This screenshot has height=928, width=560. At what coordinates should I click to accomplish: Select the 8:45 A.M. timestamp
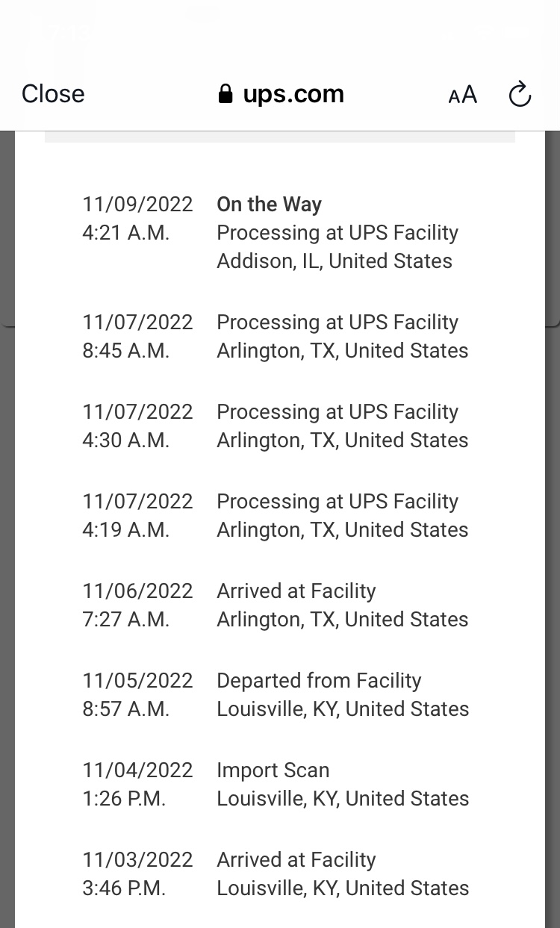coord(125,351)
